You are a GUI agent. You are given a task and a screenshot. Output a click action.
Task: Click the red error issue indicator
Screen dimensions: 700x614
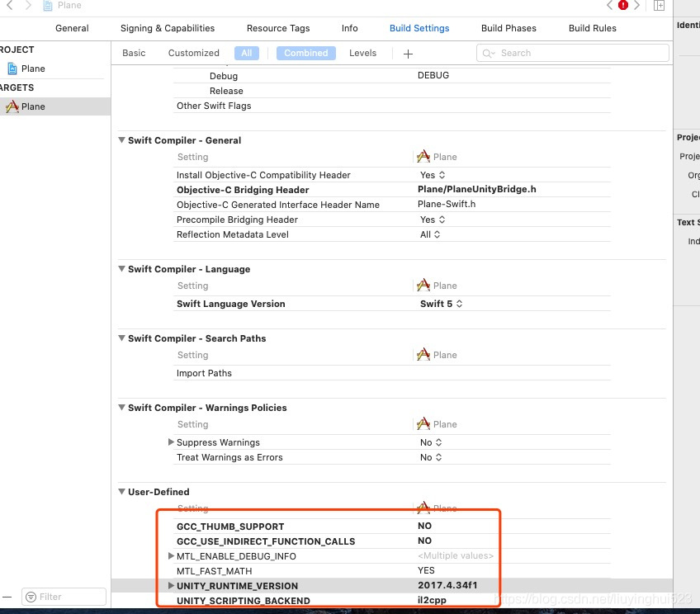click(x=622, y=5)
